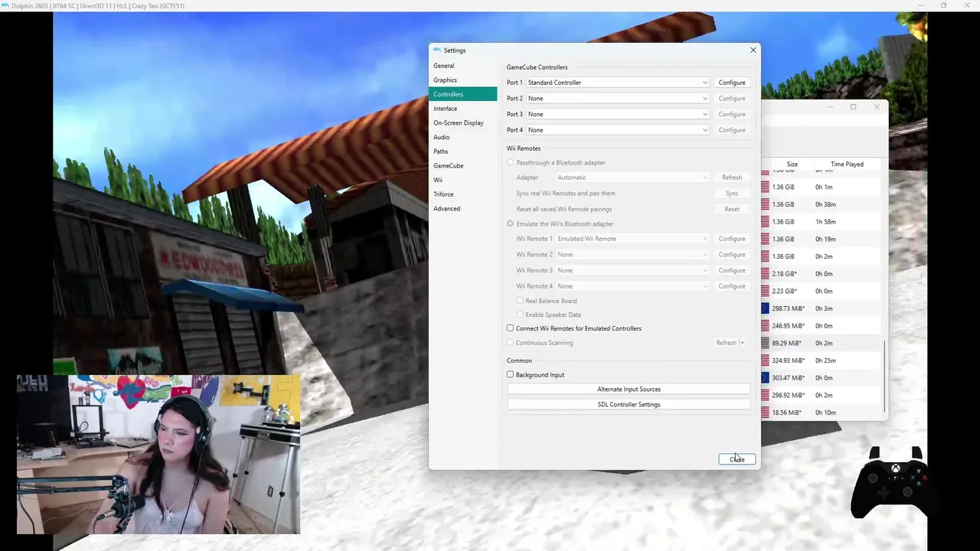Select the Wii page in sidebar
The width and height of the screenshot is (980, 551).
[x=462, y=180]
